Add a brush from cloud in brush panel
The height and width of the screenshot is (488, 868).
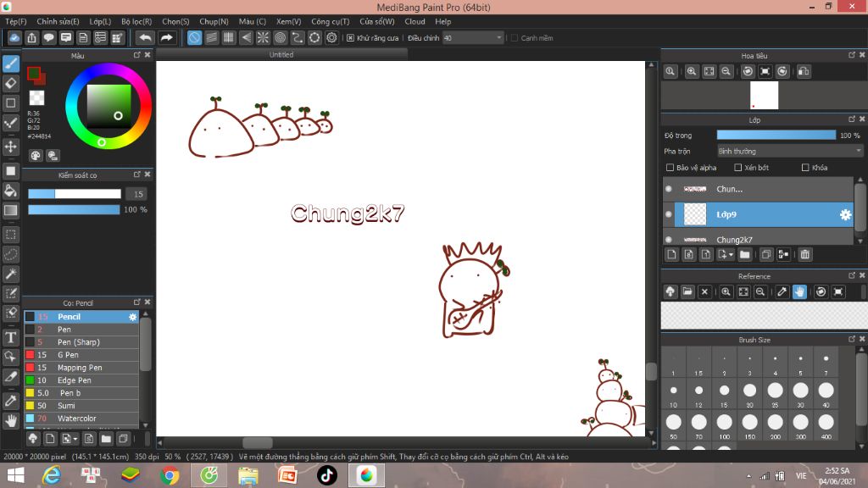[x=33, y=439]
